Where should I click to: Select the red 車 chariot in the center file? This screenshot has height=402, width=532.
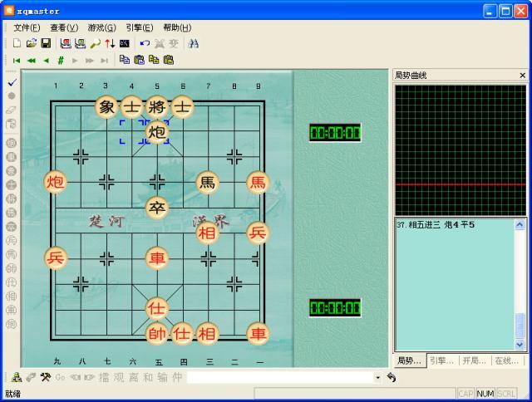(x=157, y=258)
